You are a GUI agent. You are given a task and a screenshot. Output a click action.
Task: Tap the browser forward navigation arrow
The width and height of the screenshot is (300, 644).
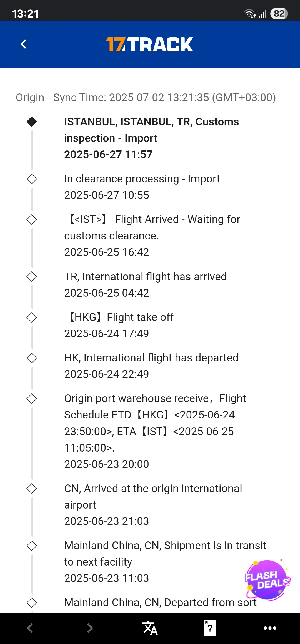coord(90,628)
